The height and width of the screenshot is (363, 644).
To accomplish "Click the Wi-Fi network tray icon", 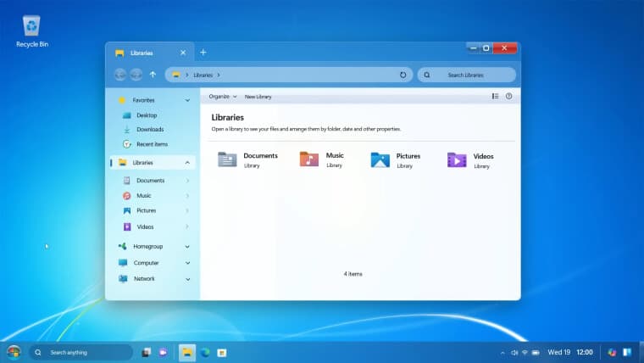I will pos(525,353).
